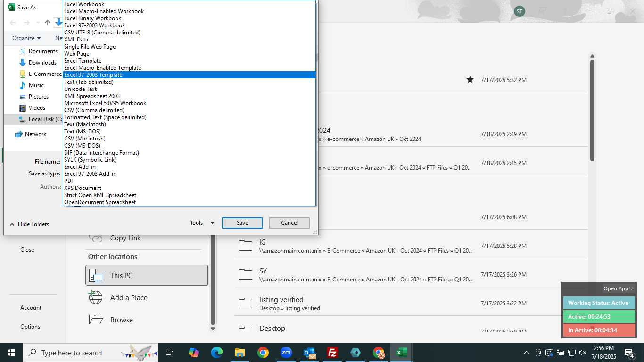
Task: Open Pictures folder in navigation pane
Action: tap(33, 97)
